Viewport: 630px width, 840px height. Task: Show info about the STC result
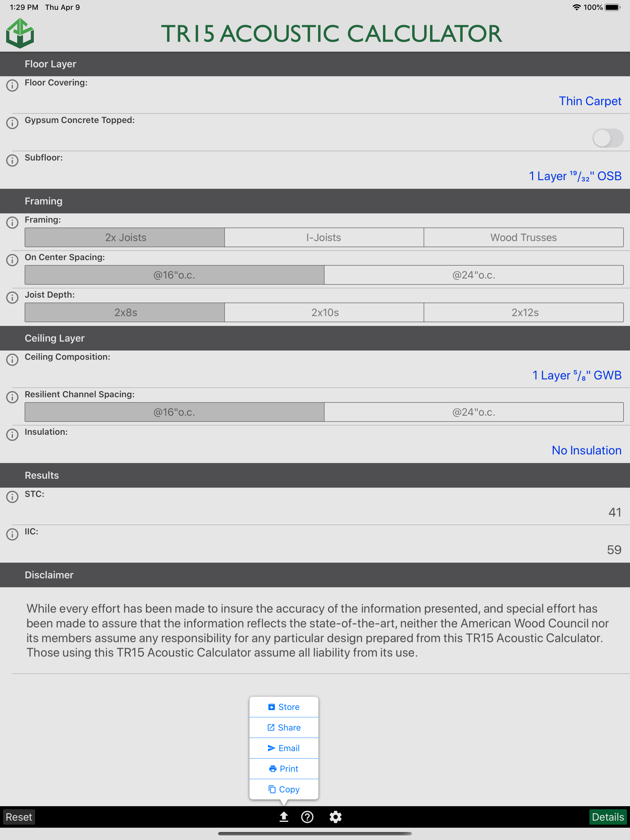(12, 497)
